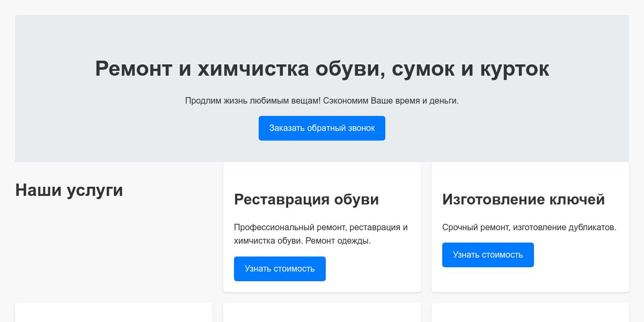Click the "Изготовление ключей" card title
The height and width of the screenshot is (322, 644).
point(523,200)
